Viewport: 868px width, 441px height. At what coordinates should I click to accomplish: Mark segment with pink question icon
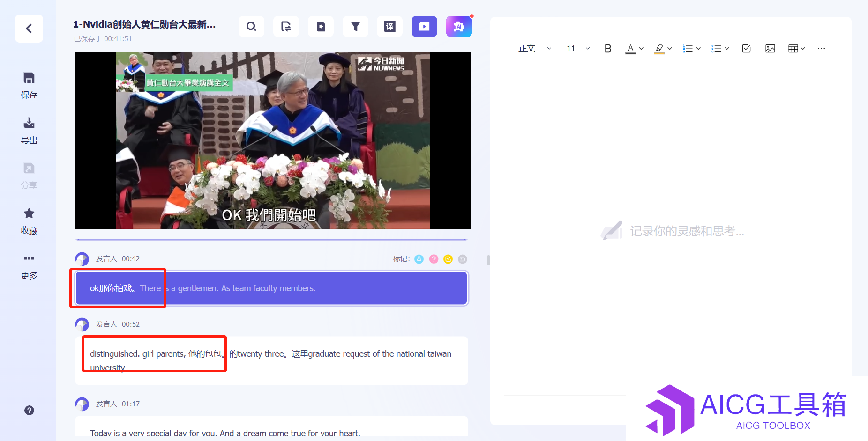coord(434,259)
